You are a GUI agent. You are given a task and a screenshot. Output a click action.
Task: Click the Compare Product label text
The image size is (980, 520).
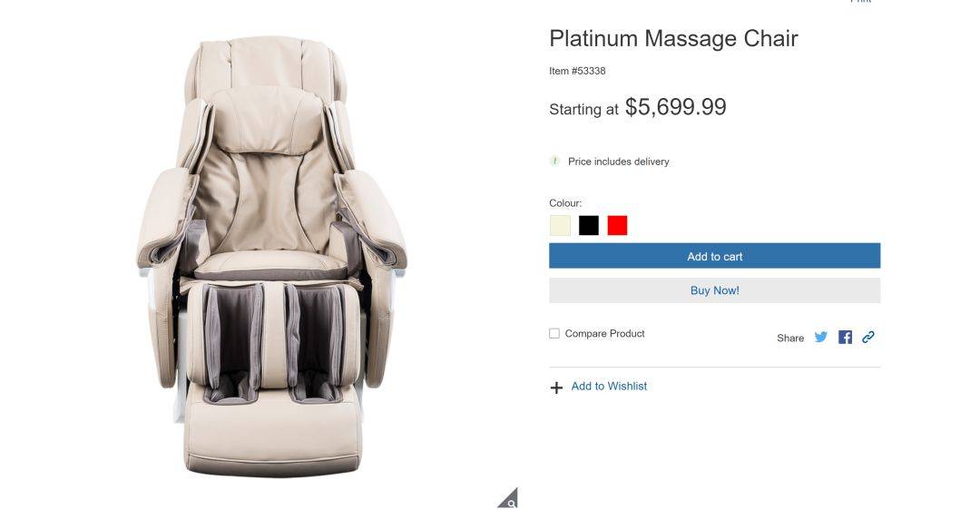pyautogui.click(x=604, y=334)
